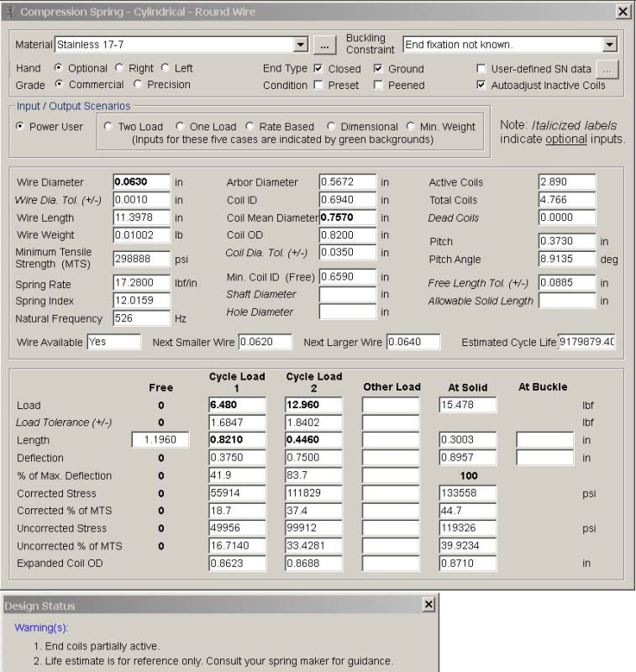Screen dimensions: 636x672
Task: Click the Wire Available field
Action: [x=114, y=342]
